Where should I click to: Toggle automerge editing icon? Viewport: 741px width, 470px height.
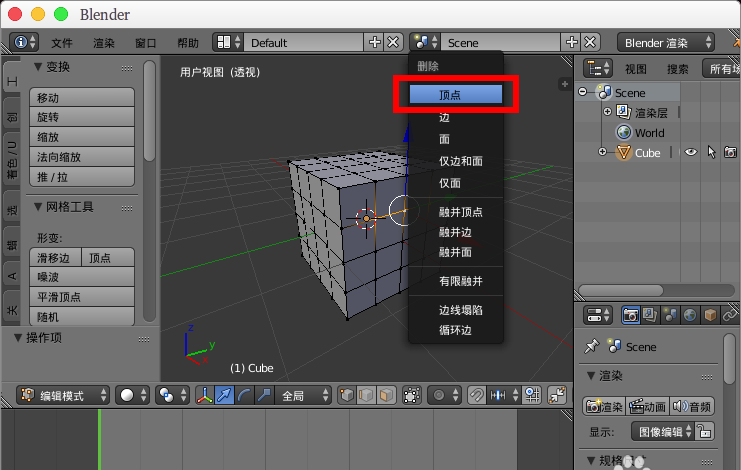(557, 395)
